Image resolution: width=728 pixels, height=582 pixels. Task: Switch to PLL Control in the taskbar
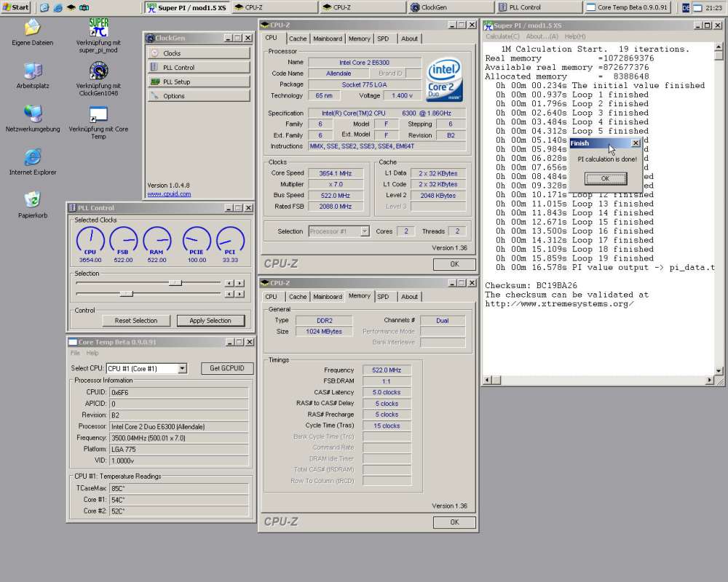(x=539, y=7)
